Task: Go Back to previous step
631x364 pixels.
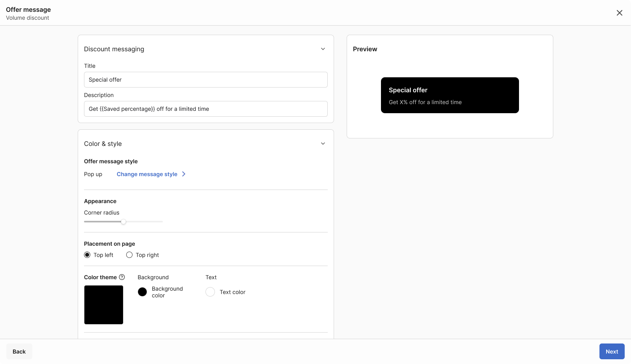Action: 19,351
